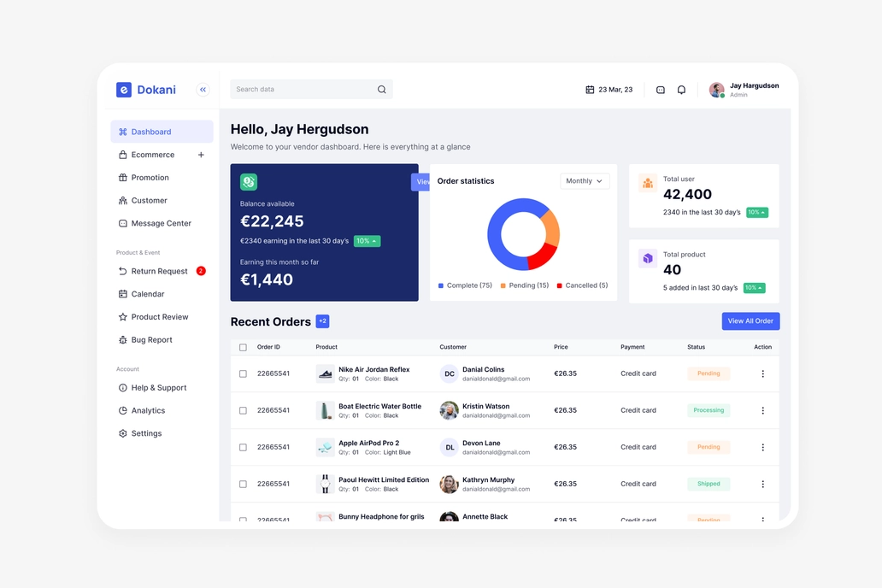Click the red Cancelled legend swatch
The height and width of the screenshot is (588, 882).
(x=559, y=285)
